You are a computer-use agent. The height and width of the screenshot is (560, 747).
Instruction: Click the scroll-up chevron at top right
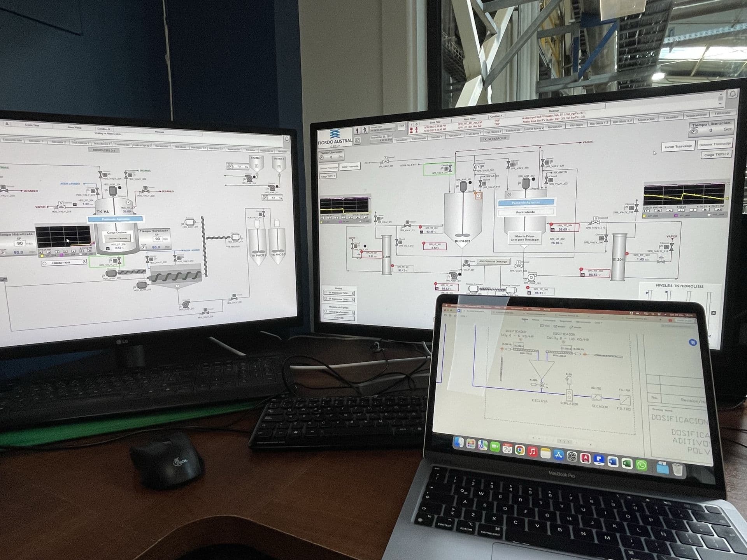click(x=721, y=94)
